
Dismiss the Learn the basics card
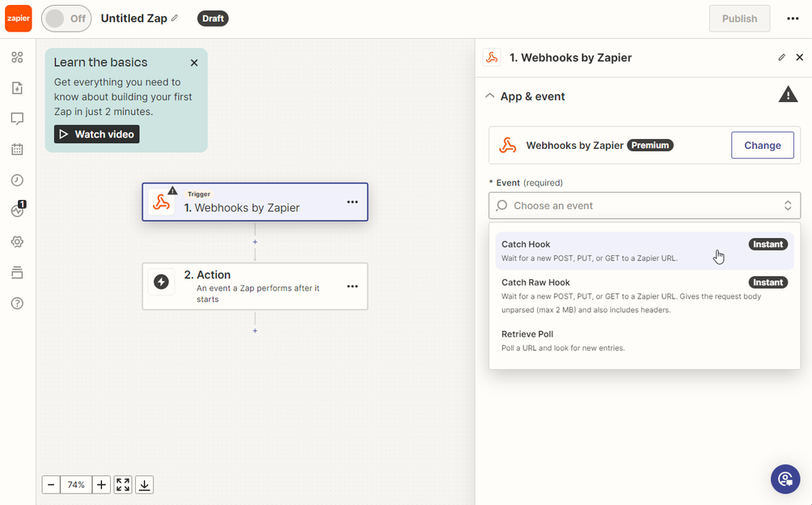tap(194, 62)
